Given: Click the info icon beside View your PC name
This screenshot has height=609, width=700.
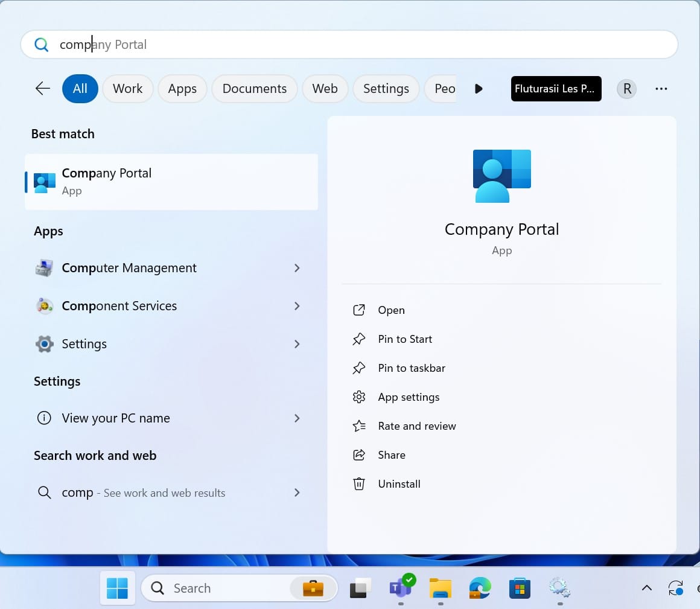Looking at the screenshot, I should (x=44, y=418).
